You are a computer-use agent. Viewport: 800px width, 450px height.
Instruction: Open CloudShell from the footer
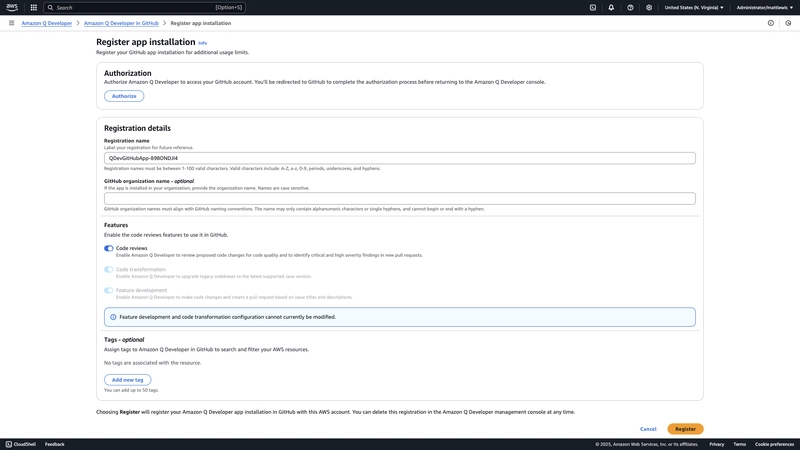pos(20,444)
